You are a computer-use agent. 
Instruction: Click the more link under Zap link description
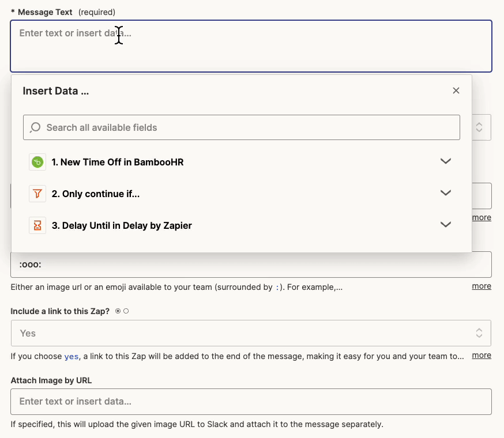pos(482,355)
